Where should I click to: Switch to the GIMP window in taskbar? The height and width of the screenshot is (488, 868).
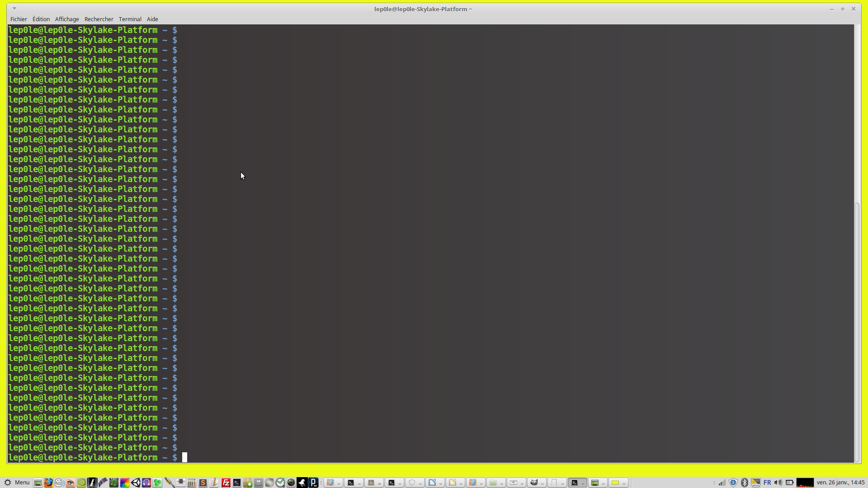(536, 483)
